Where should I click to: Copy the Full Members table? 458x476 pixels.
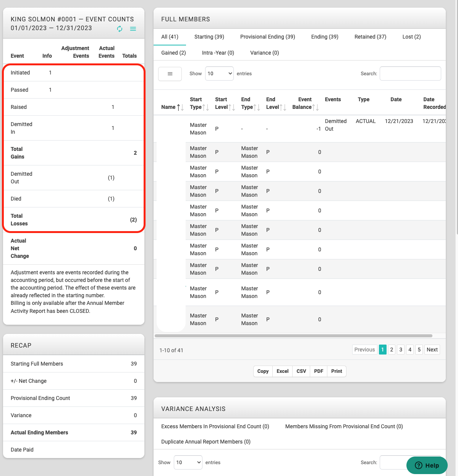[263, 371]
